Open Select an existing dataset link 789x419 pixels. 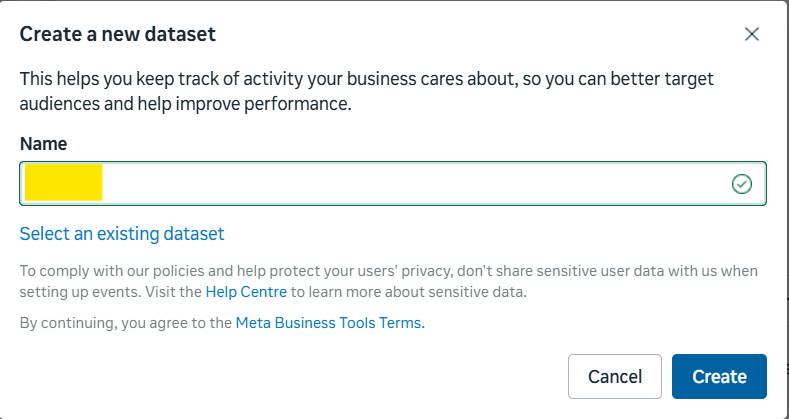tap(122, 234)
